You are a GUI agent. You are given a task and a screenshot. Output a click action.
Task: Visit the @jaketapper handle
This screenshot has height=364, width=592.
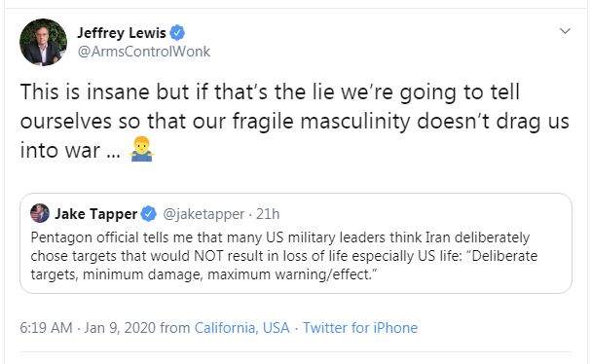(x=203, y=214)
